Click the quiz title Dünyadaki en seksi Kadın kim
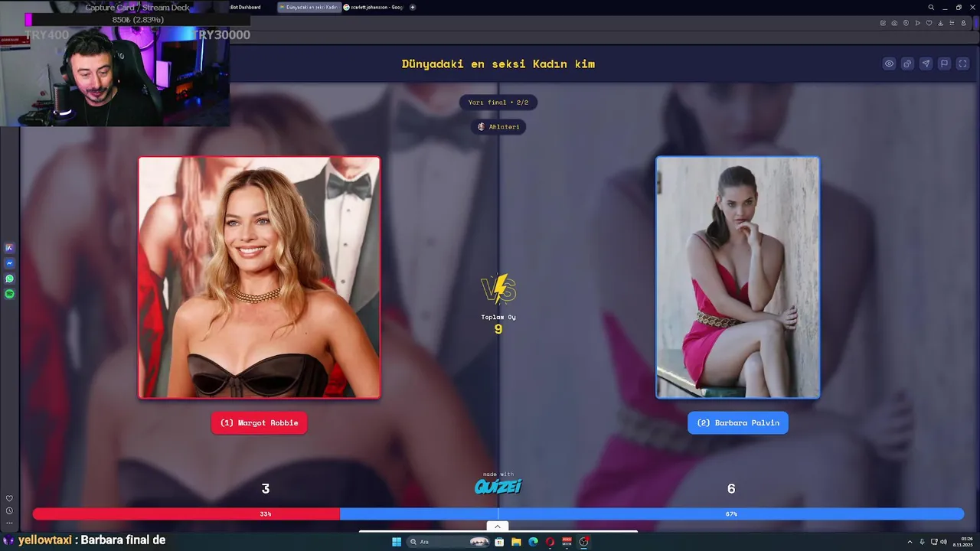Screen dimensions: 980x551 [498, 64]
